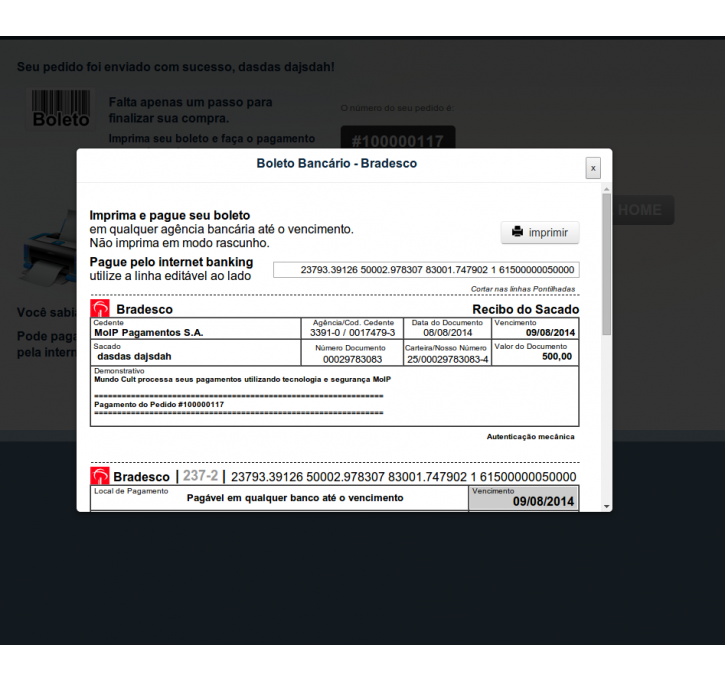The width and height of the screenshot is (725, 680).
Task: Click the Bradesco logo beside 237-2 code
Action: (x=100, y=476)
